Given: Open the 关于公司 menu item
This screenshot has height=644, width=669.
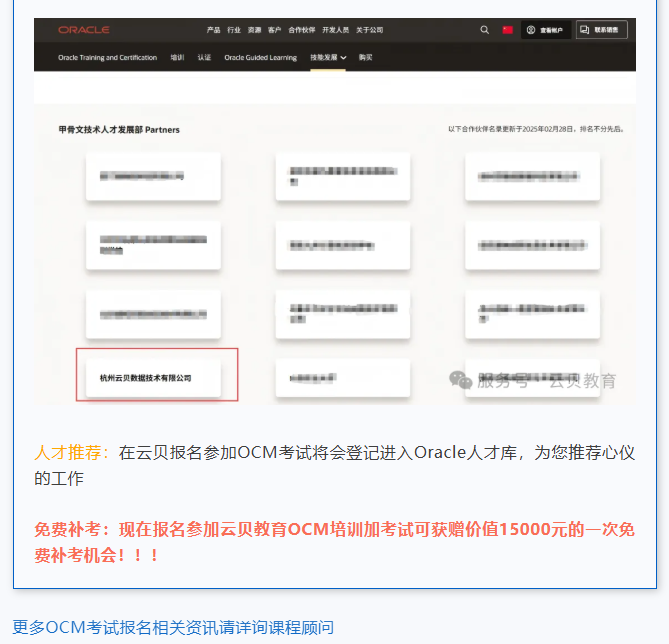Looking at the screenshot, I should pyautogui.click(x=369, y=30).
